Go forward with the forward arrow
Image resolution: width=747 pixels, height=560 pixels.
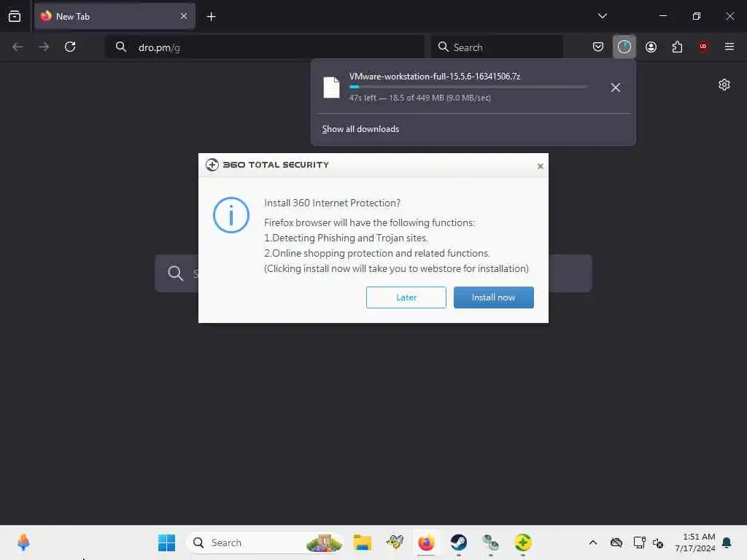pos(43,47)
